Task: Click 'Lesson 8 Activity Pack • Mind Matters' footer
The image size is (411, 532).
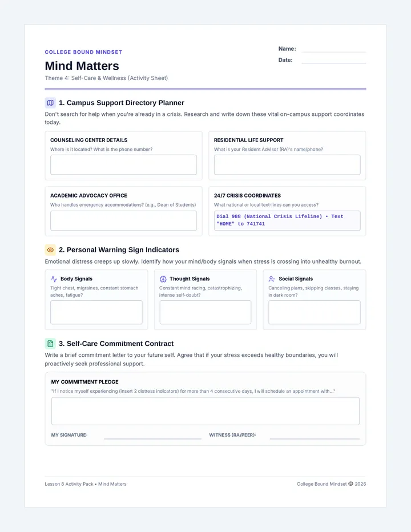Action: point(86,484)
